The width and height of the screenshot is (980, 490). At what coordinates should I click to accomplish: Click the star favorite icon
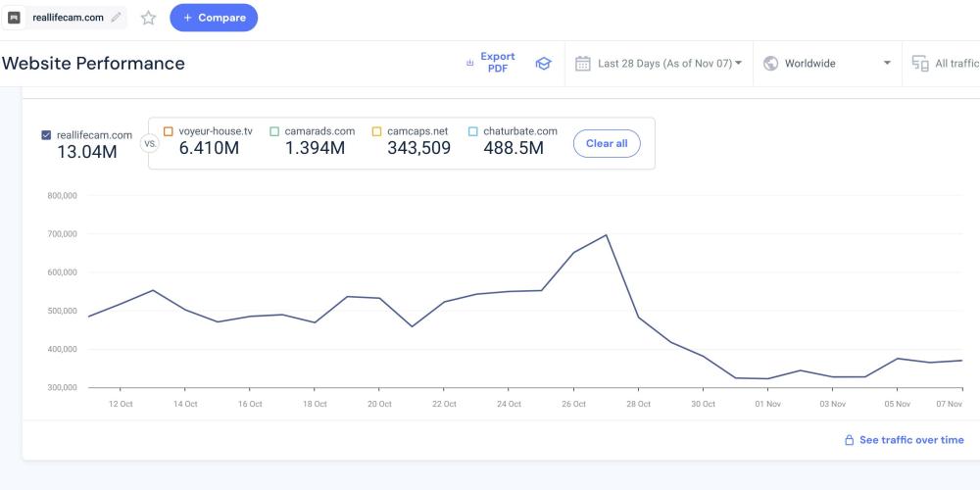pyautogui.click(x=148, y=18)
